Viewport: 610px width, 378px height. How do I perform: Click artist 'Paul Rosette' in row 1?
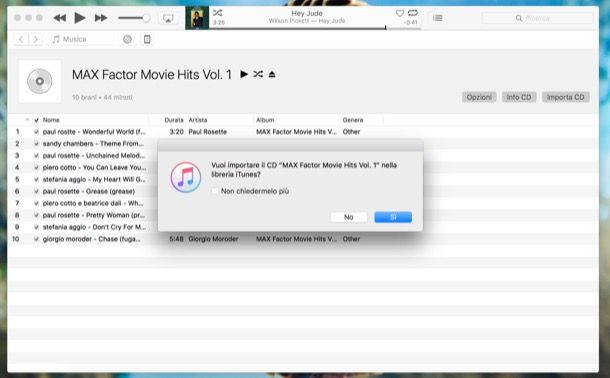(x=208, y=132)
